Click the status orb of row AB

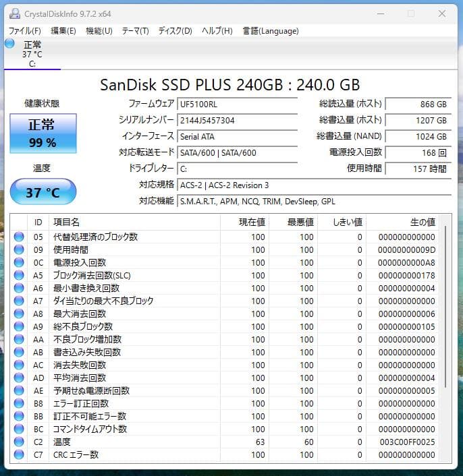19,352
